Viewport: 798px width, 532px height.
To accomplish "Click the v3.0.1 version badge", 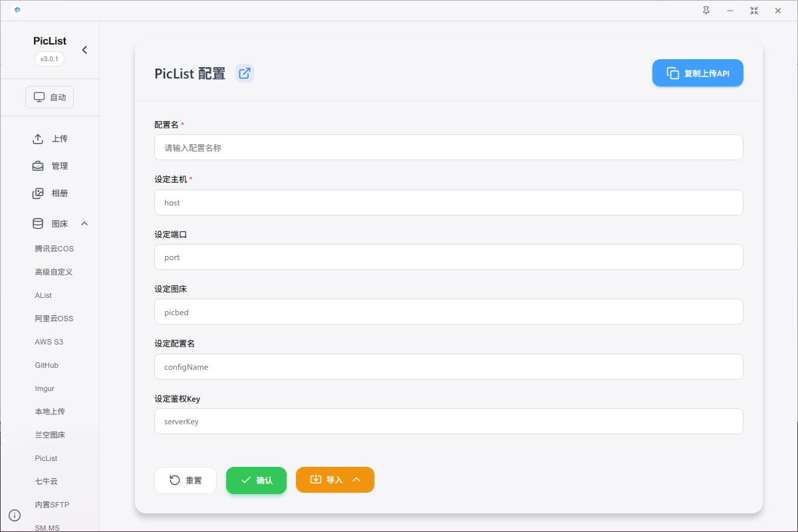I will [x=50, y=59].
